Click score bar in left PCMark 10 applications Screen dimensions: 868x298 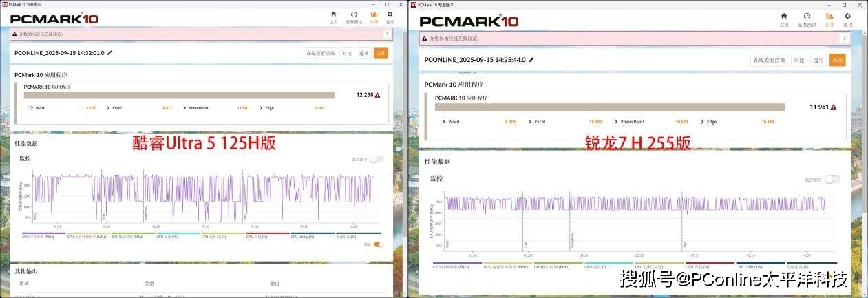coord(179,95)
